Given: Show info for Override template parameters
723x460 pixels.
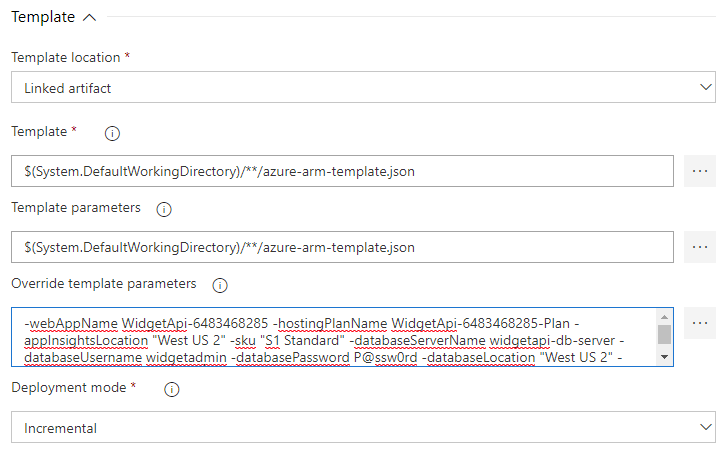Looking at the screenshot, I should pos(220,285).
